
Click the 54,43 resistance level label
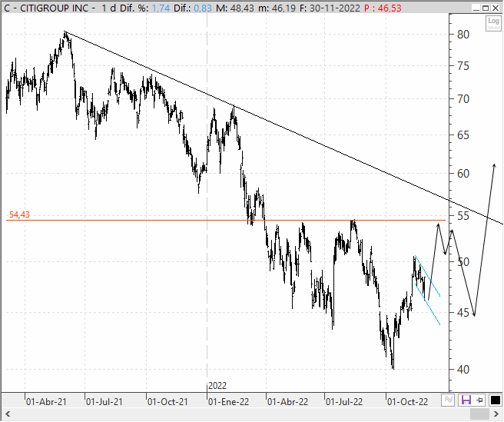tap(19, 214)
